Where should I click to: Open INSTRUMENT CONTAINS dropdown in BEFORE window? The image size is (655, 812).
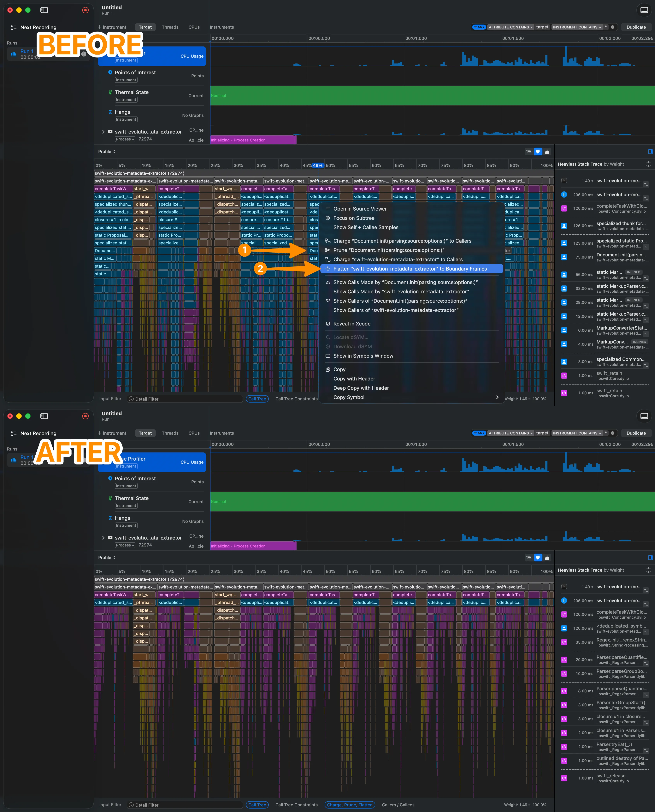[x=577, y=27]
